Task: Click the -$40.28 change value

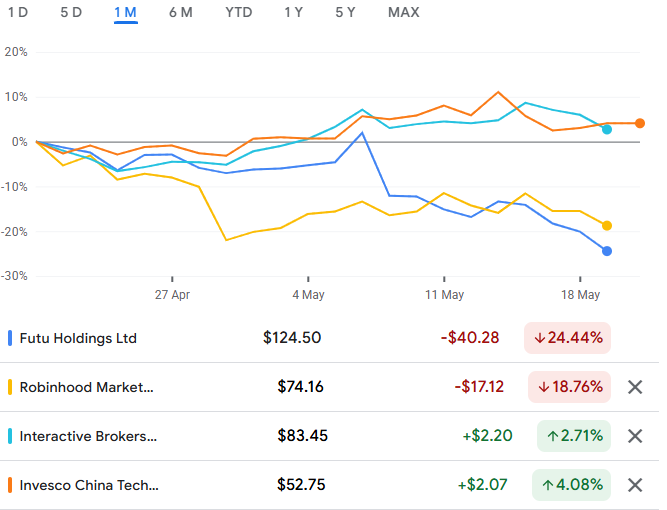Action: coord(470,338)
